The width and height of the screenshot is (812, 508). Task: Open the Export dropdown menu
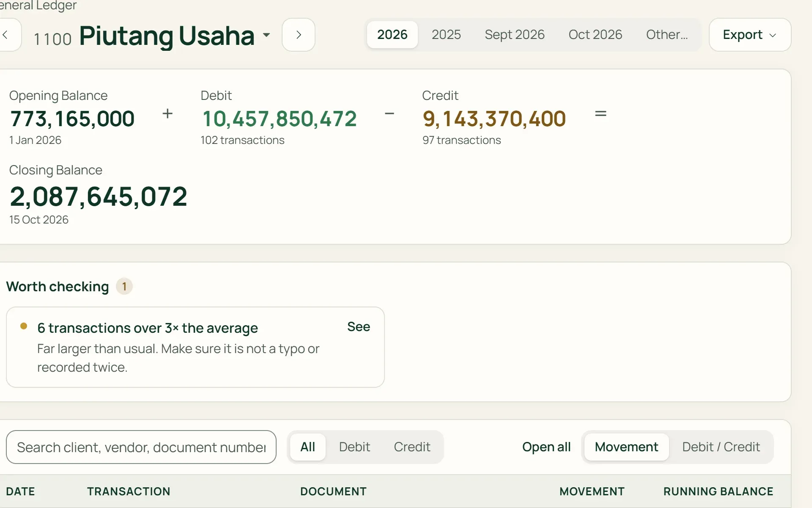coord(750,35)
